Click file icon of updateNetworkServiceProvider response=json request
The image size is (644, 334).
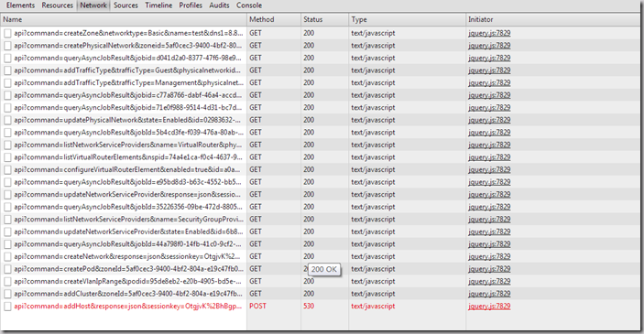(7, 195)
